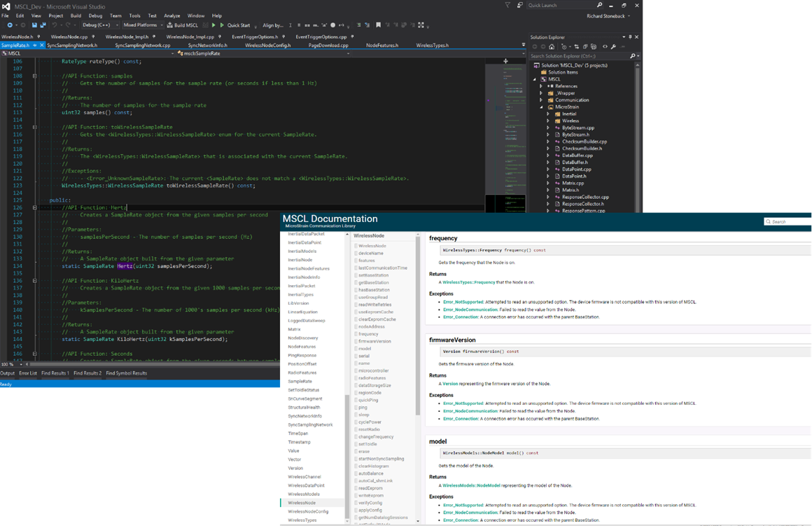Select the changeFrequency member in the docs list
This screenshot has height=526, width=812.
(x=376, y=437)
